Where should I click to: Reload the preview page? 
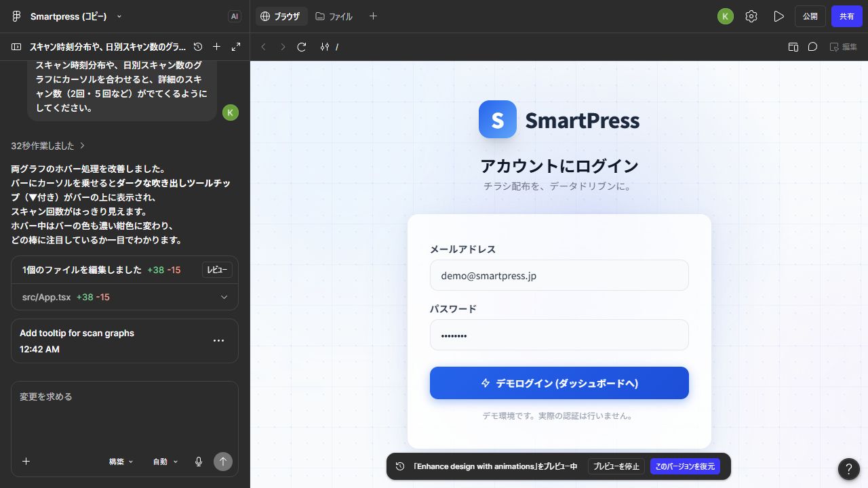click(302, 47)
